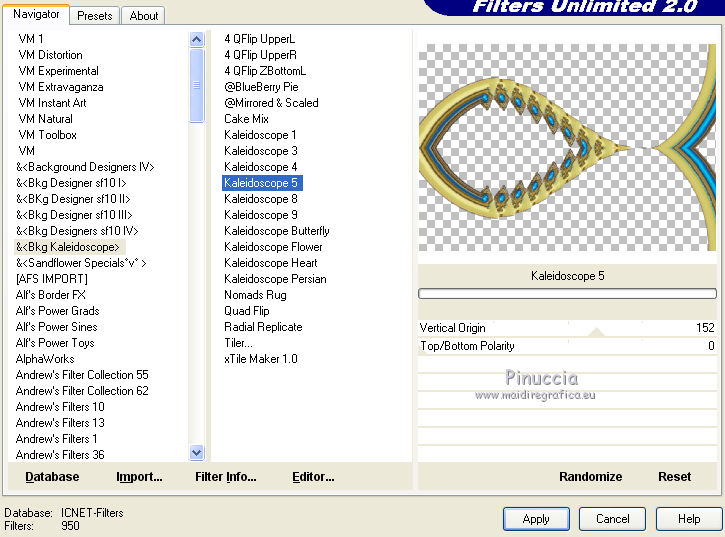Click the Apply button
Screen dimensions: 725x537
pos(536,519)
